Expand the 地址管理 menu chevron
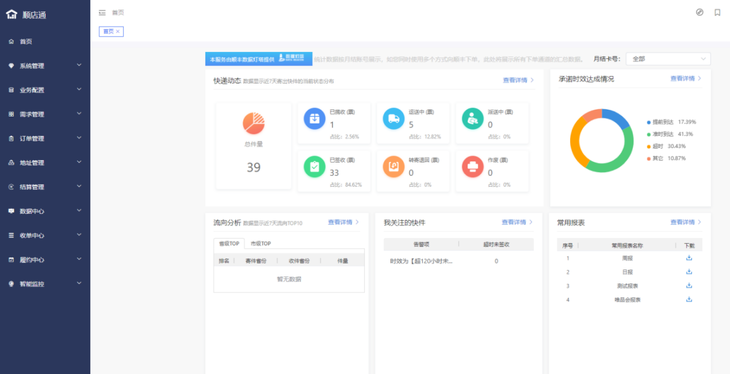The width and height of the screenshot is (730, 374). (x=79, y=162)
